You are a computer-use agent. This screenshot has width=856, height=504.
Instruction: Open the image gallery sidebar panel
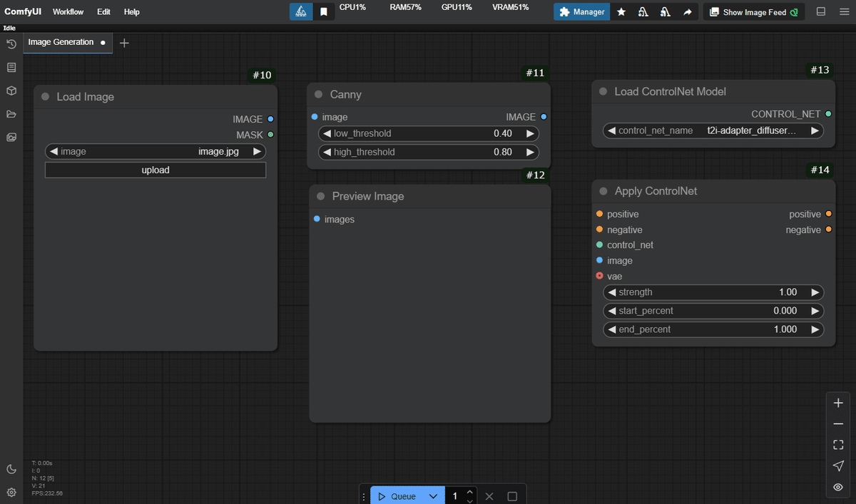click(11, 138)
